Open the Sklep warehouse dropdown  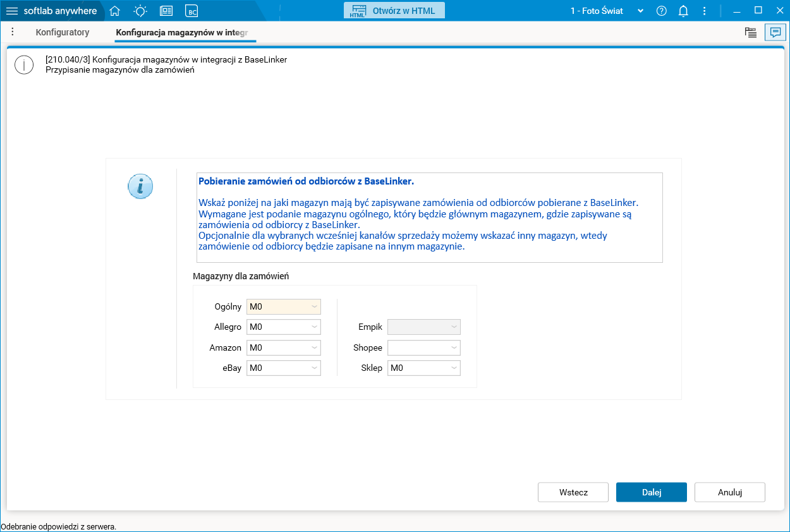click(x=424, y=368)
